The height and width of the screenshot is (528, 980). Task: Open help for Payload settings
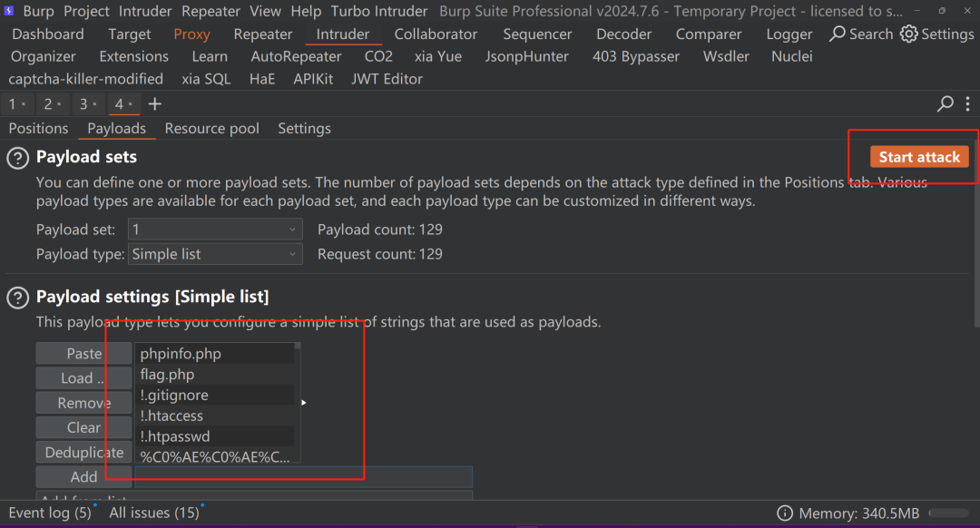(x=17, y=298)
